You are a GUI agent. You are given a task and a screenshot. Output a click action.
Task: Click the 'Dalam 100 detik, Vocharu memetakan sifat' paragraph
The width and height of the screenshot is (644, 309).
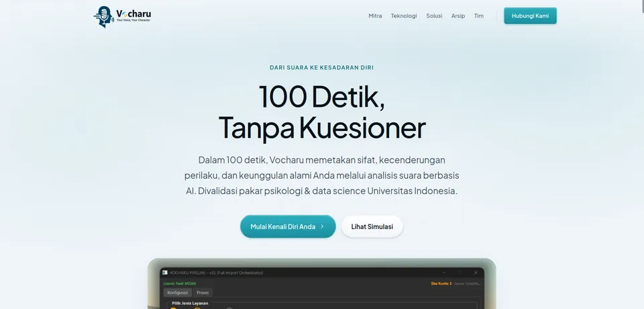(321, 175)
